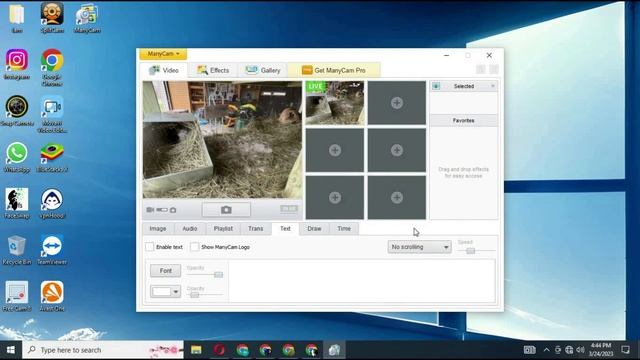This screenshot has width=640, height=360.
Task: Take a snapshot with the camera button
Action: click(x=226, y=210)
